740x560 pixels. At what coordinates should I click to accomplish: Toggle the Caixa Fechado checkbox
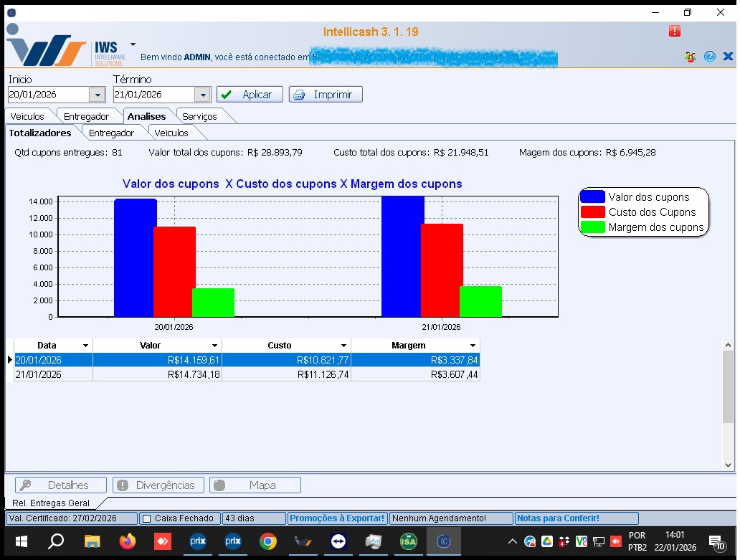click(x=147, y=518)
